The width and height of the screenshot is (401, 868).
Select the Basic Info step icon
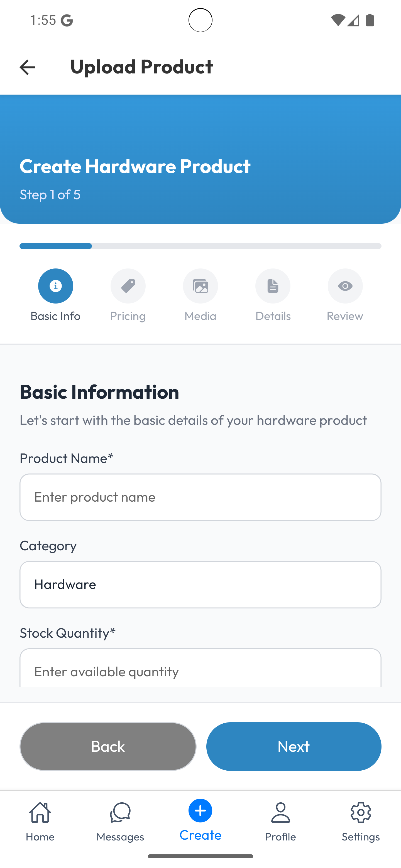(x=56, y=286)
